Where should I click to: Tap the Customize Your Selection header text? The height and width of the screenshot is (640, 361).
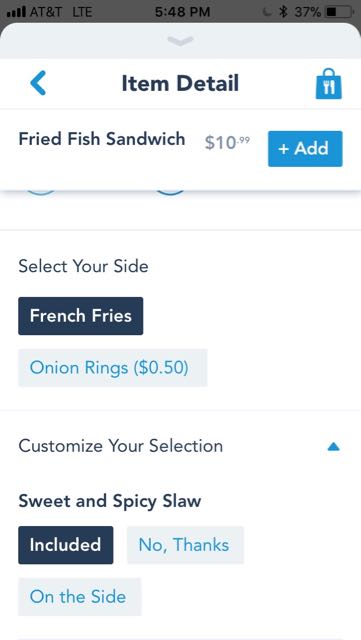coord(120,446)
